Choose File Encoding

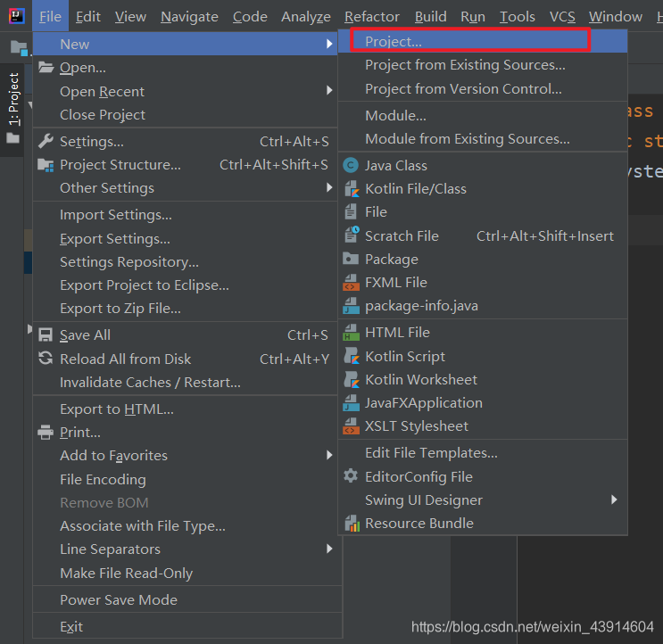pyautogui.click(x=186, y=480)
